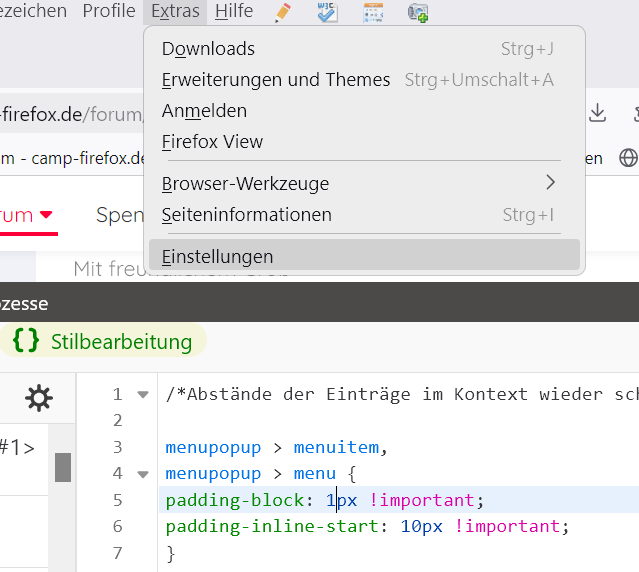This screenshot has width=639, height=572.
Task: Open the Firefox View menu entry
Action: tap(212, 141)
